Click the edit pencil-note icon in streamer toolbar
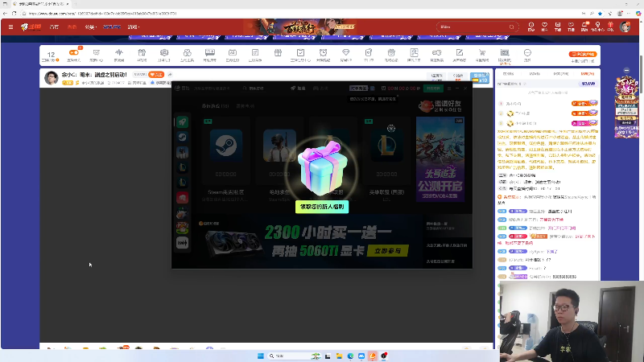 coord(459,52)
